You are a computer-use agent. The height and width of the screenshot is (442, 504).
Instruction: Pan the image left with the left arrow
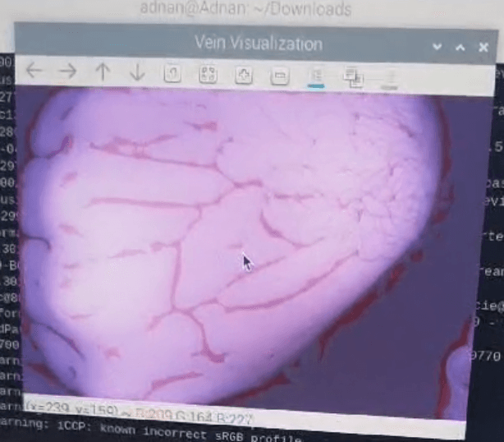pos(34,70)
